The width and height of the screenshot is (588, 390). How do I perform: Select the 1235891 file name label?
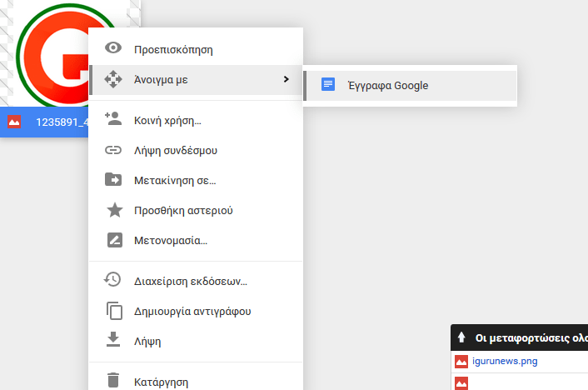(60, 122)
